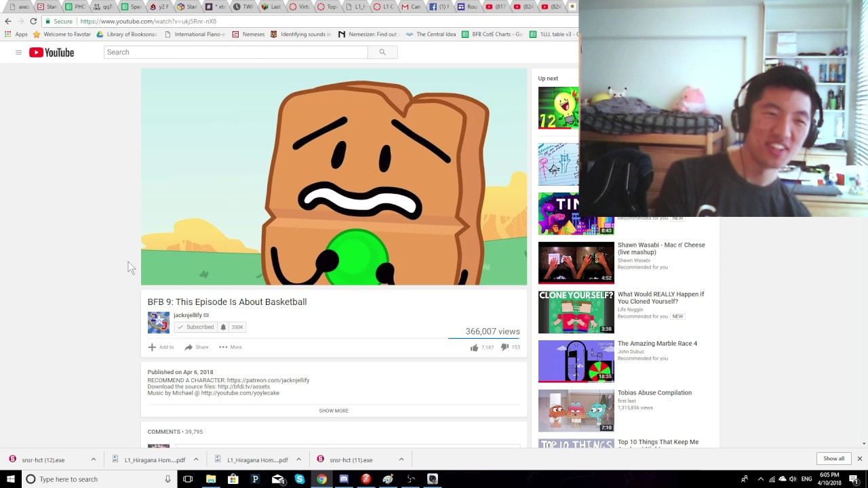The width and height of the screenshot is (868, 488).
Task: Open Skype from taskbar
Action: (299, 479)
